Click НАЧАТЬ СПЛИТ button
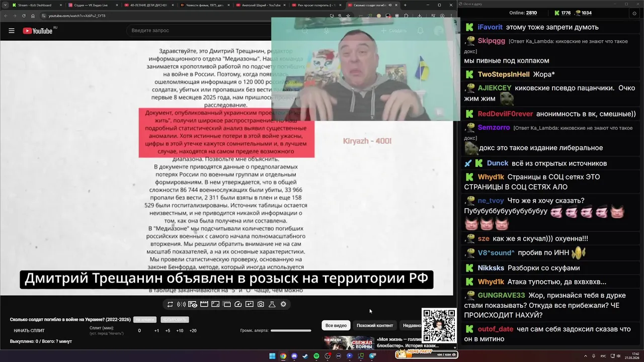 pyautogui.click(x=29, y=331)
